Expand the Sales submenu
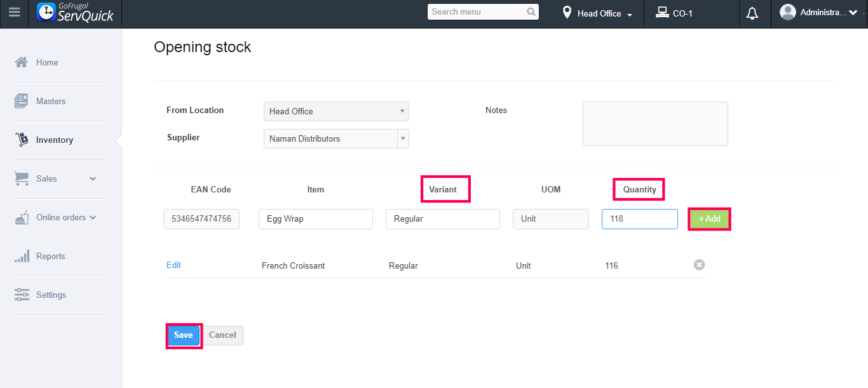The image size is (868, 388). [93, 178]
